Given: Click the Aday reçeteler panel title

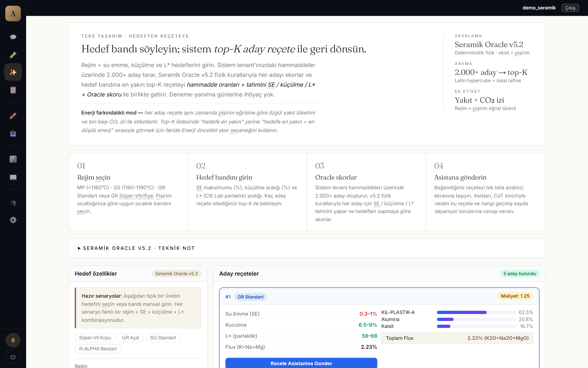Looking at the screenshot, I should coord(239,274).
